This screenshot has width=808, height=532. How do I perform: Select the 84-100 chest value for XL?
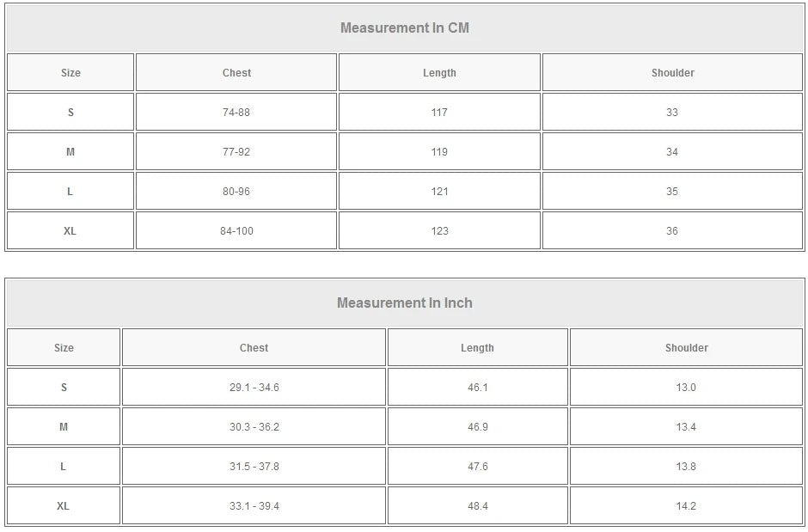pos(236,231)
